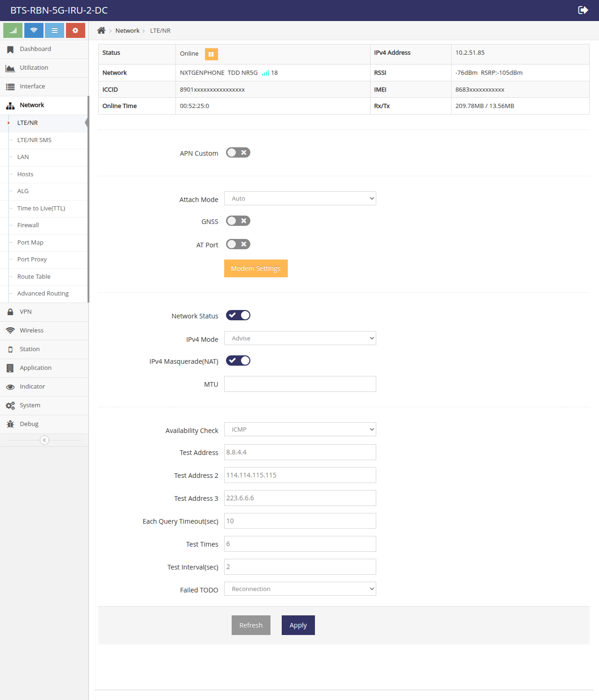
Task: Click the blue Wi-Fi shortcut button
Action: click(x=34, y=30)
